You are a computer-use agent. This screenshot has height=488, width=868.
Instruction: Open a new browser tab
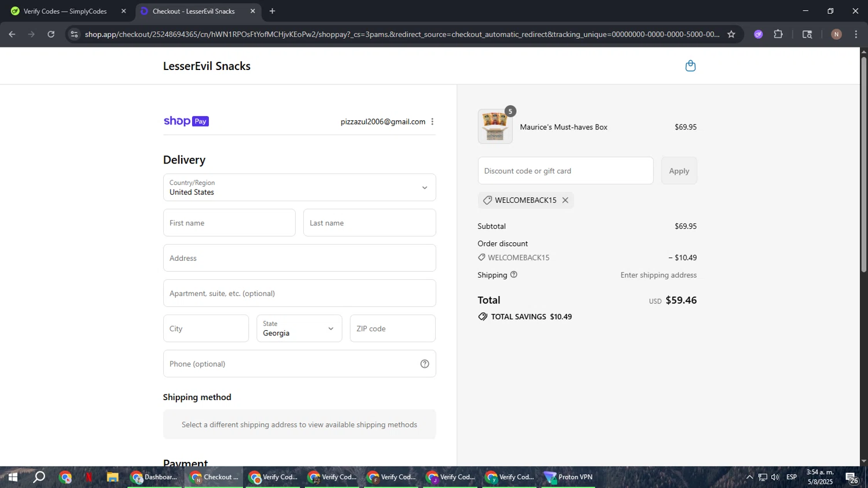click(272, 11)
